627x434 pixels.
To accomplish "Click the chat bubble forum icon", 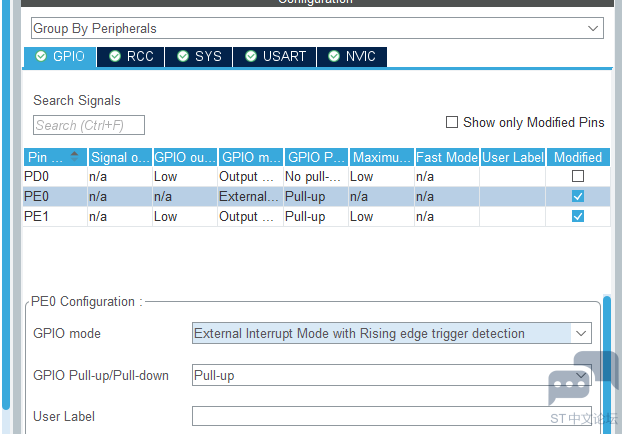I will pos(568,386).
